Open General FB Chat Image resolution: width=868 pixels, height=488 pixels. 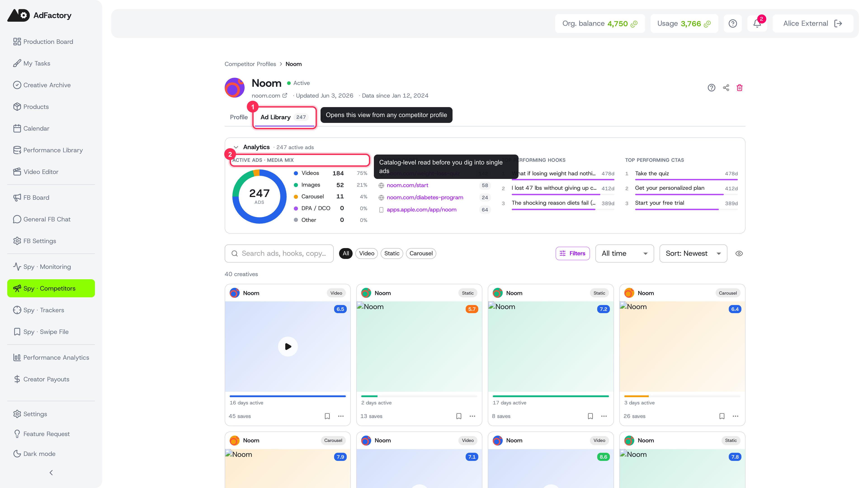51,219
